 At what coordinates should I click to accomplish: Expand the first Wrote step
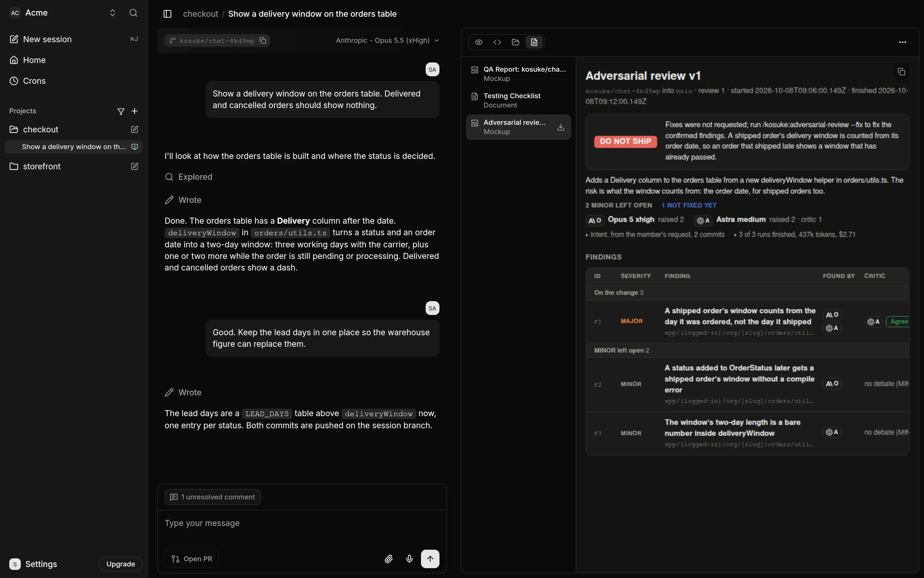pos(183,200)
